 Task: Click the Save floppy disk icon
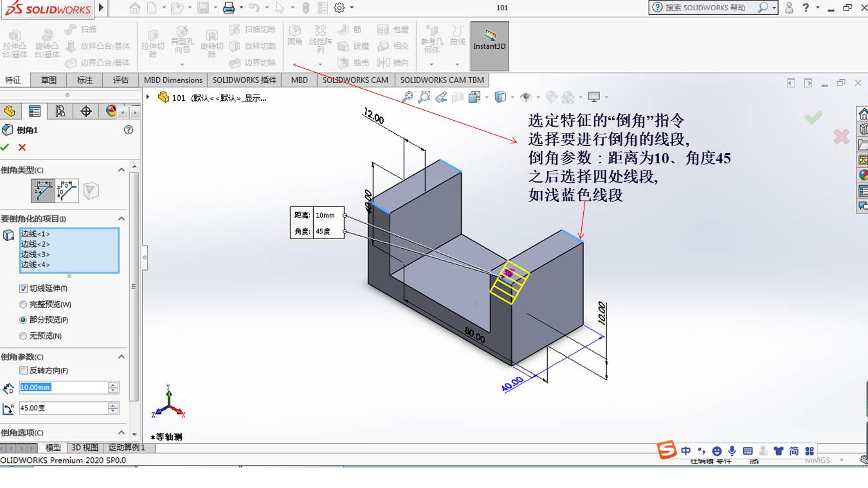(203, 8)
